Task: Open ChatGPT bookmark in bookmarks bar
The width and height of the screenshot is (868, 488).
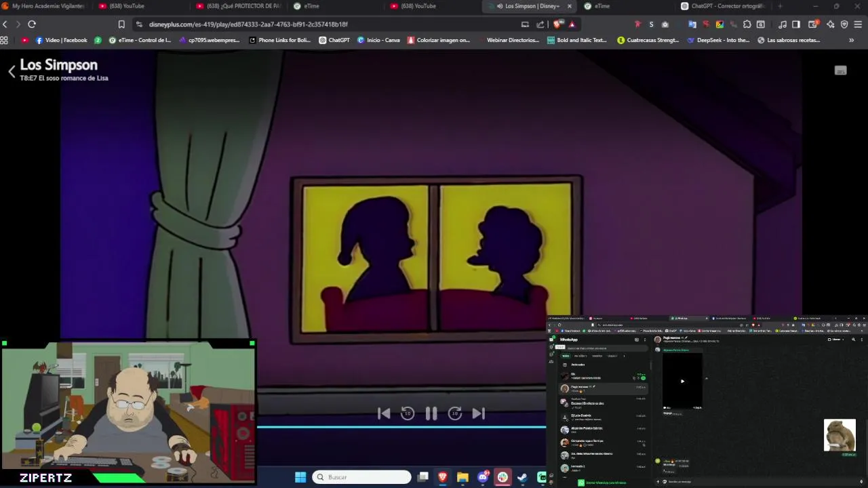Action: coord(334,40)
